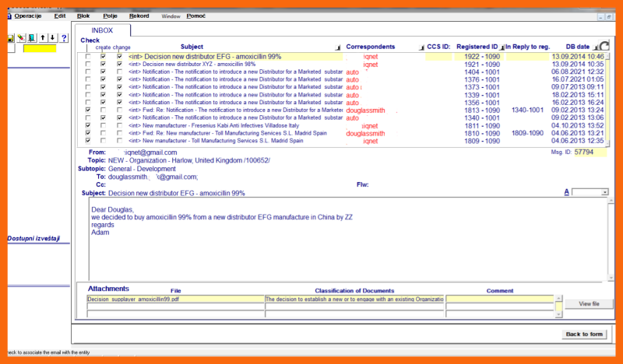Click the Msg. ID field showing 57794

tap(590, 152)
